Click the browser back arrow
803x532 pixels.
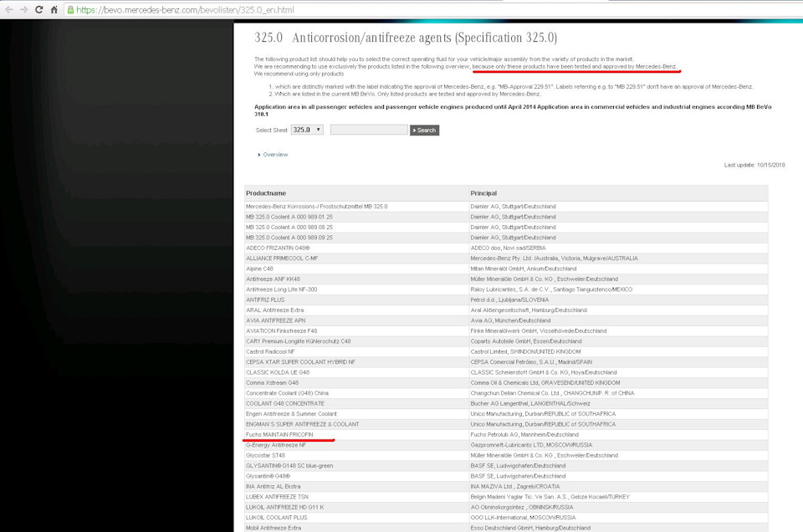(x=8, y=10)
